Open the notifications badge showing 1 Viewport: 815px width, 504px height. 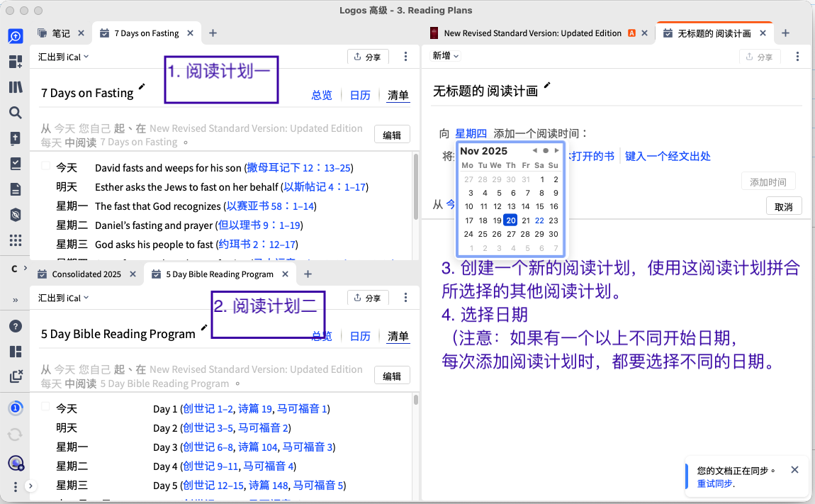(16, 408)
